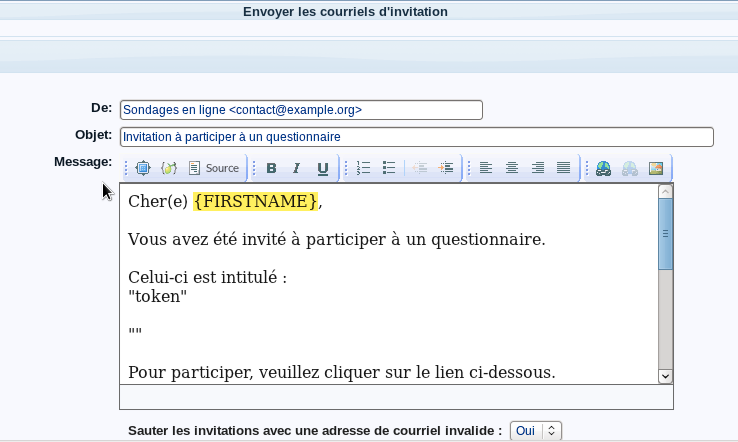Click the De sender input field

(x=300, y=110)
